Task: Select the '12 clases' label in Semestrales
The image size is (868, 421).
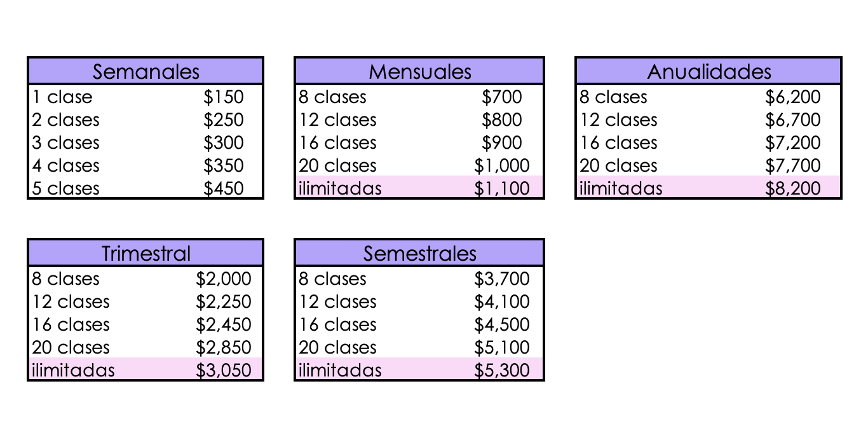Action: click(x=338, y=302)
